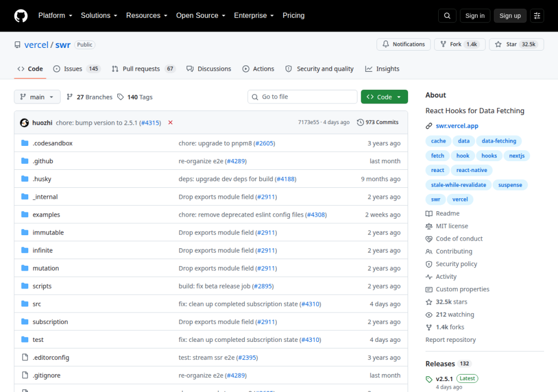Switch to the Discussions tab
The height and width of the screenshot is (392, 558).
(209, 69)
